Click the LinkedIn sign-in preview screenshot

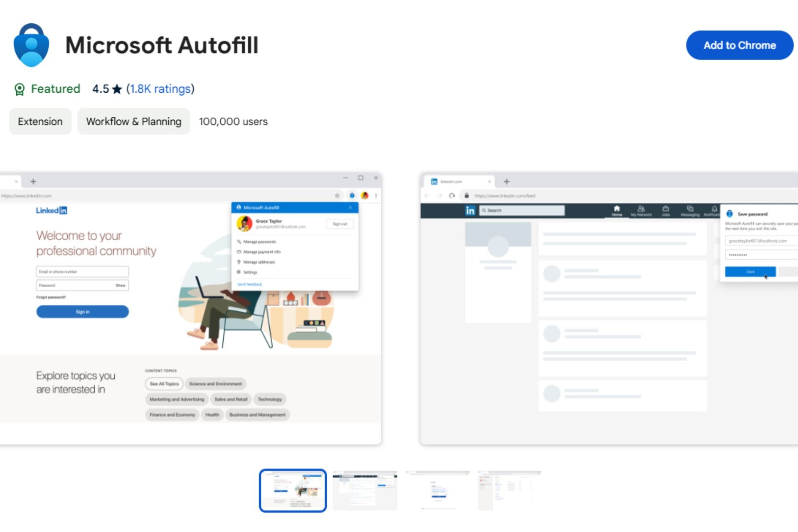(191, 308)
